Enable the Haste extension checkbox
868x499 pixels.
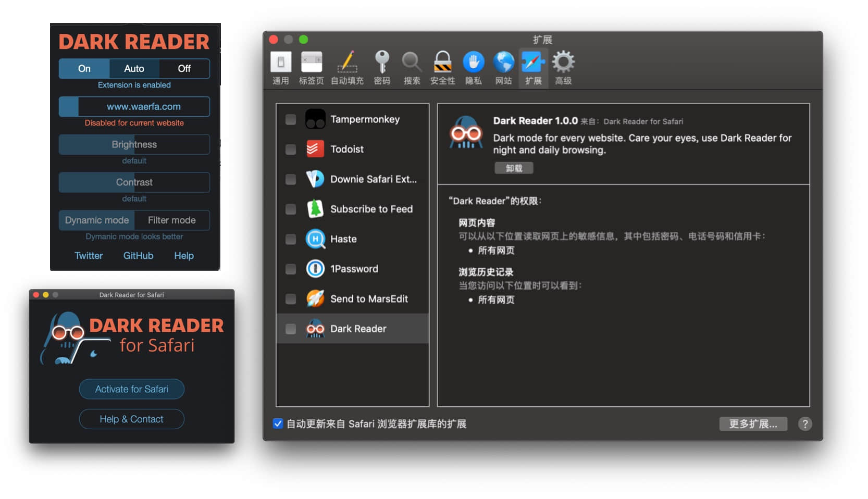coord(291,240)
